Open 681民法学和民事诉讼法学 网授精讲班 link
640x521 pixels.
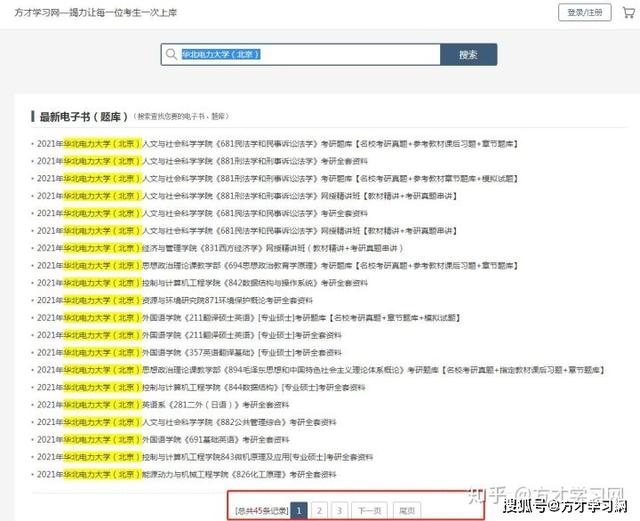[x=247, y=231]
